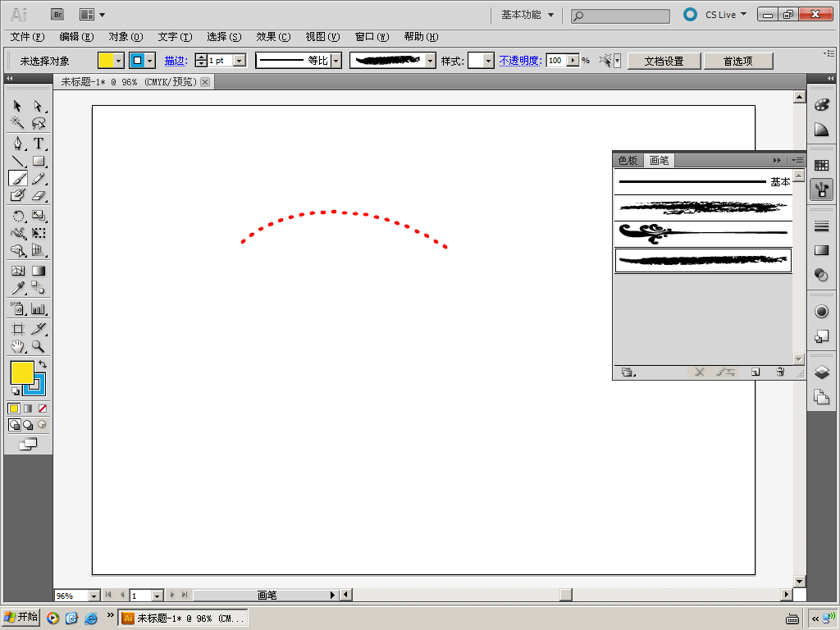Image resolution: width=840 pixels, height=630 pixels.
Task: Change the screen mode
Action: pyautogui.click(x=28, y=444)
